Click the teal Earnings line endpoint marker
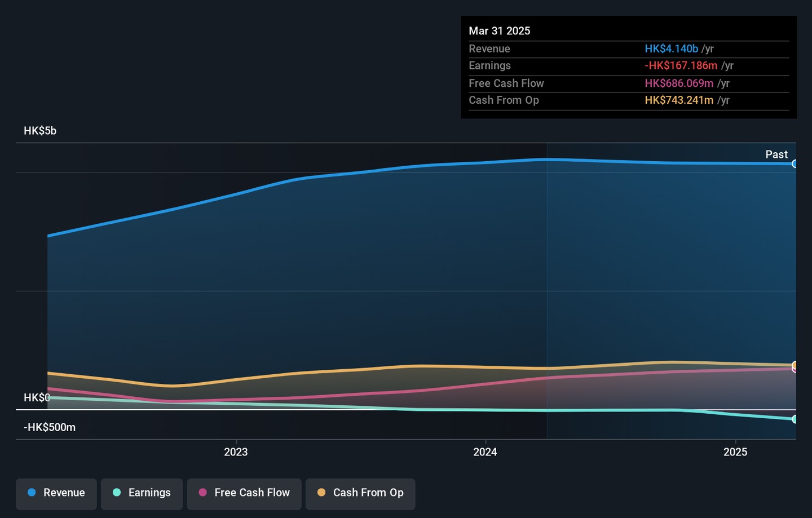 [795, 419]
